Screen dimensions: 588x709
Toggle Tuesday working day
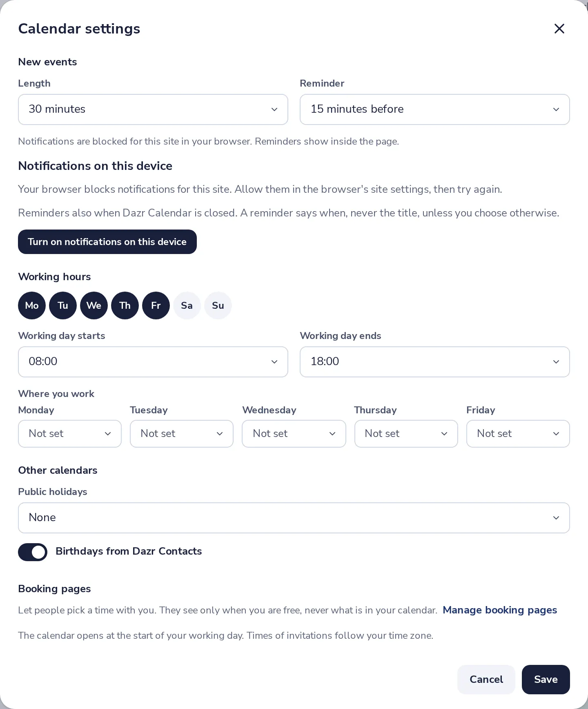pyautogui.click(x=63, y=305)
